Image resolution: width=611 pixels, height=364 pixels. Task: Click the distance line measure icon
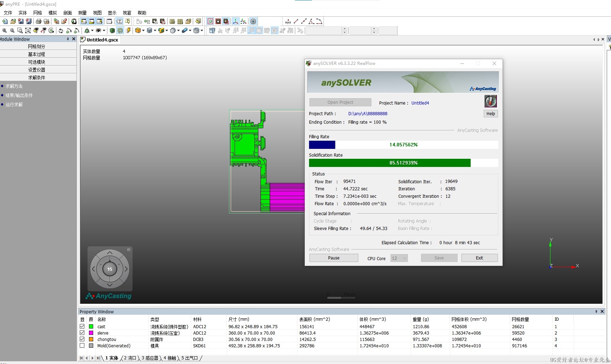tap(296, 21)
